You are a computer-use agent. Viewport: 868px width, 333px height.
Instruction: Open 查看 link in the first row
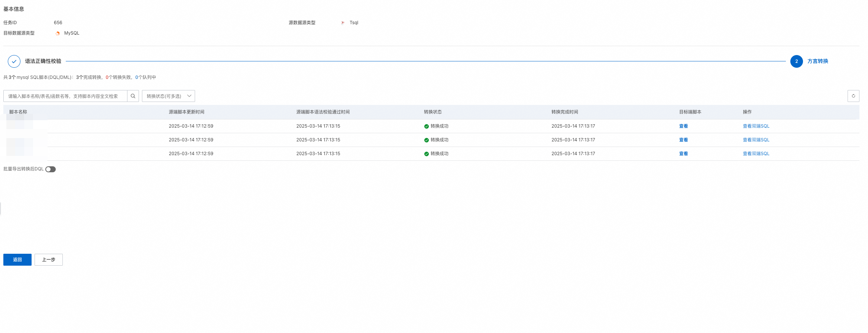(683, 126)
